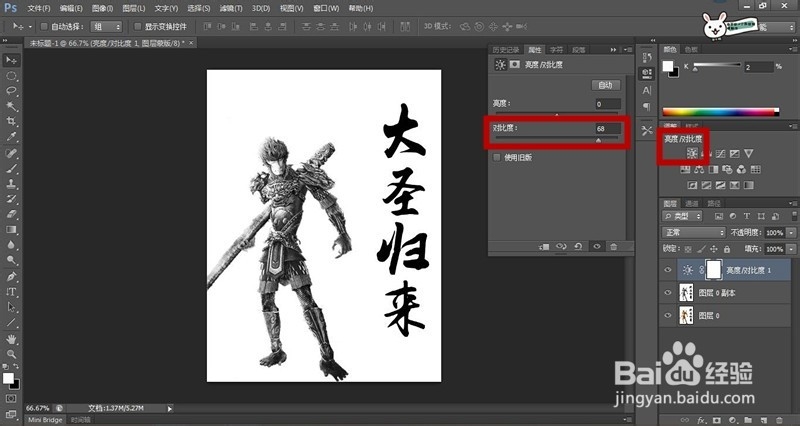Switch to the 路径 tab

click(x=714, y=203)
